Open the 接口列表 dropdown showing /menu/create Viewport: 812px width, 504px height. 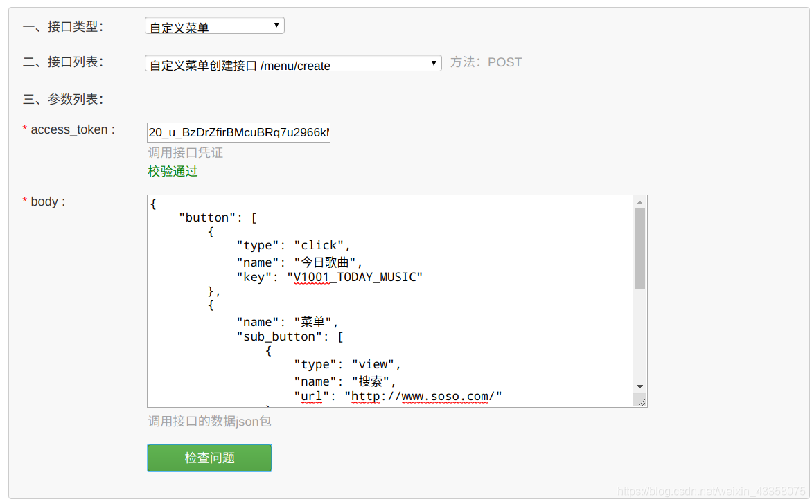pyautogui.click(x=293, y=63)
